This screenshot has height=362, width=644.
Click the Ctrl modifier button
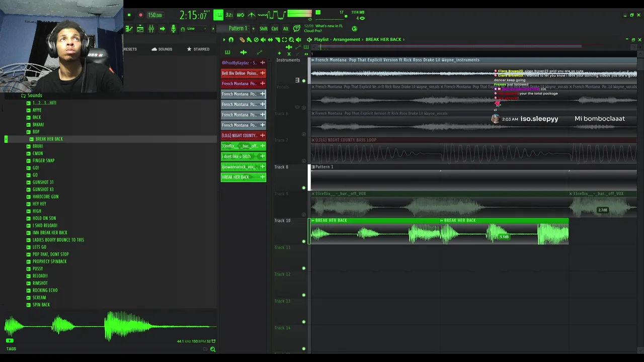(x=275, y=29)
